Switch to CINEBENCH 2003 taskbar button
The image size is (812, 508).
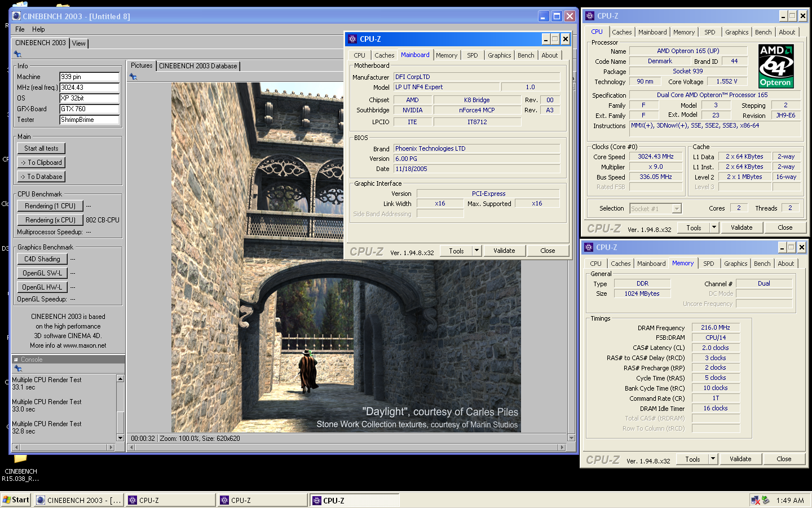pyautogui.click(x=79, y=500)
